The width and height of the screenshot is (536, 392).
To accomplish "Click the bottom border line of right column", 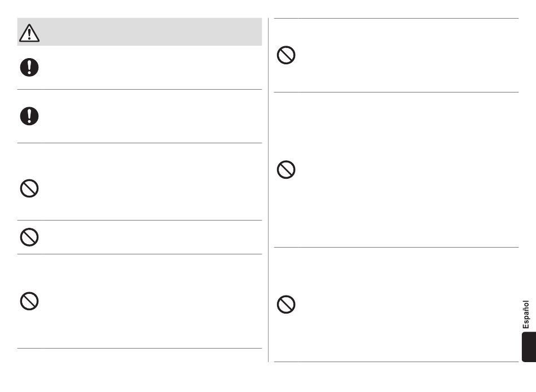I will [x=396, y=362].
